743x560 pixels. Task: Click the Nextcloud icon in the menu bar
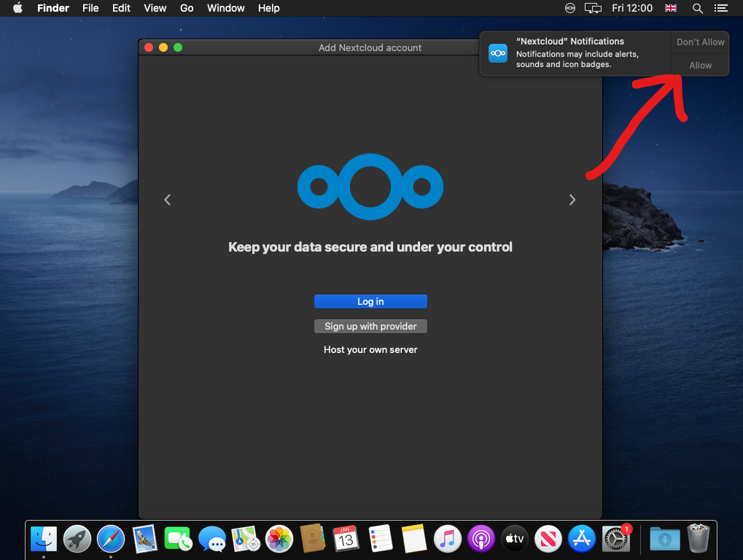570,8
